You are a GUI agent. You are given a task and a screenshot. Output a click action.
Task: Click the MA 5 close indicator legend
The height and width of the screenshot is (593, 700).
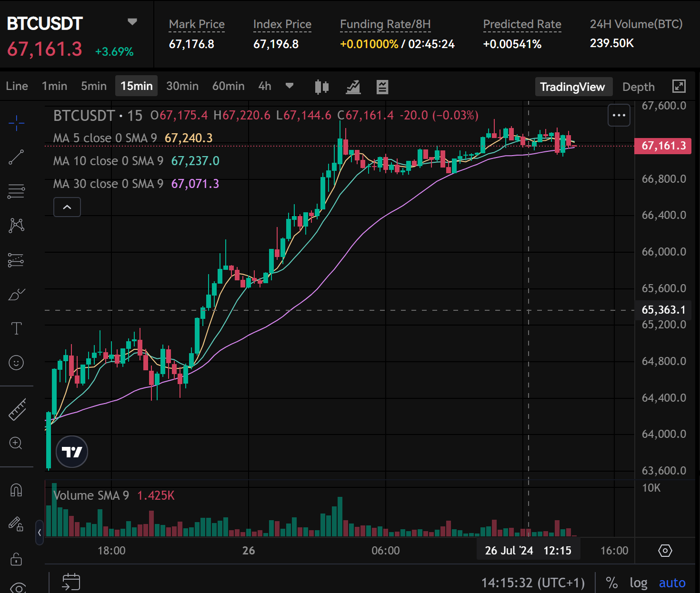133,138
